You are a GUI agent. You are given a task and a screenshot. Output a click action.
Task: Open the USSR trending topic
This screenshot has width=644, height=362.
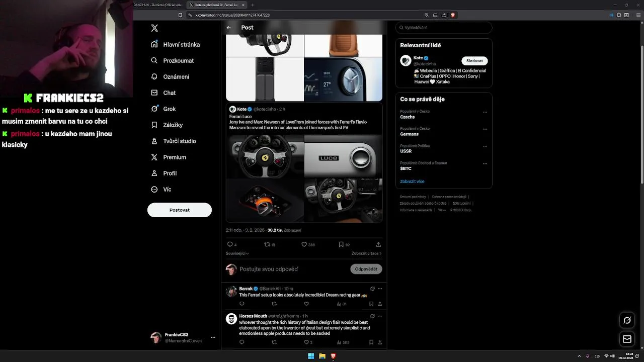coord(406,151)
